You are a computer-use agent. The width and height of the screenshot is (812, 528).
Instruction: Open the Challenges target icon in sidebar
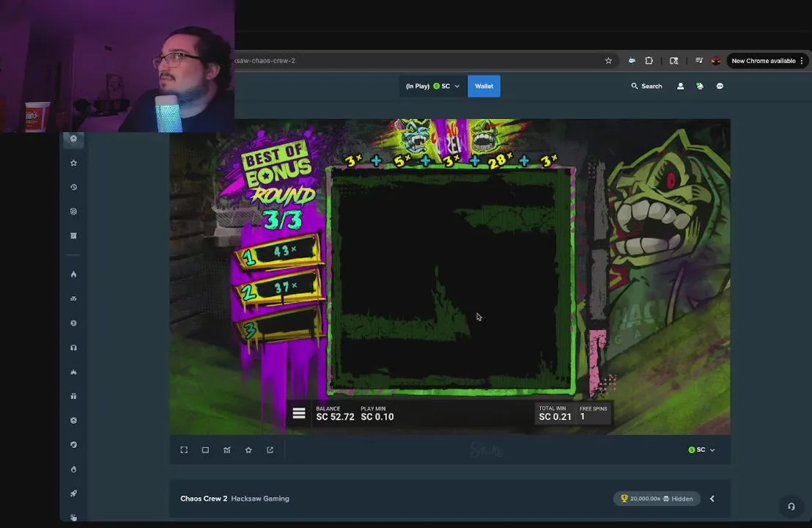73,211
